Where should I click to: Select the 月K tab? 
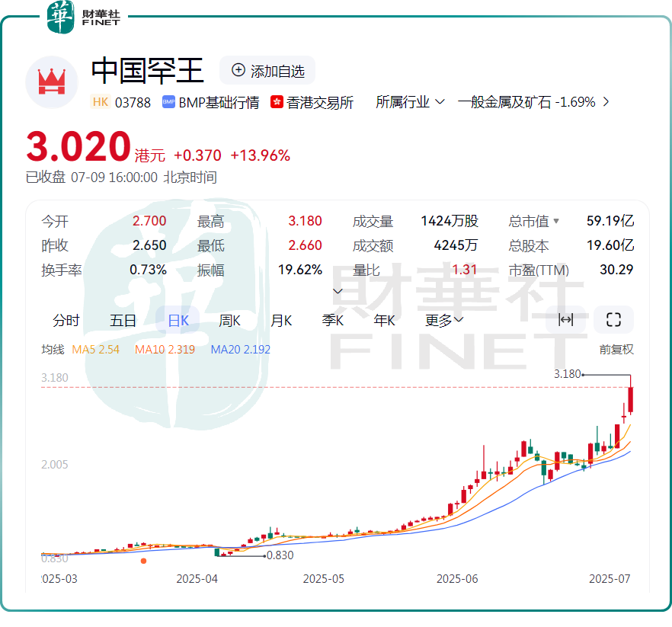click(281, 320)
